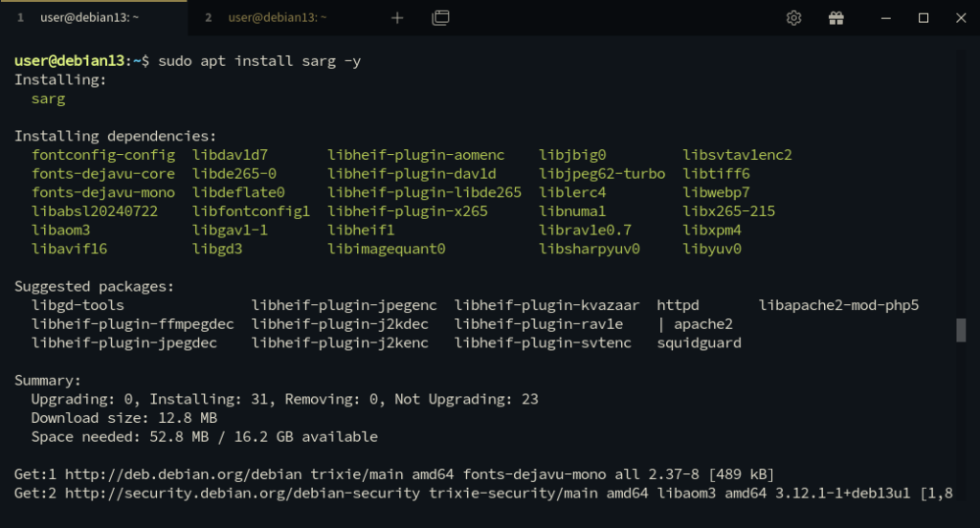Click the Download size 12.8 MB line
Viewport: 980px width, 528px height.
pyautogui.click(x=124, y=418)
